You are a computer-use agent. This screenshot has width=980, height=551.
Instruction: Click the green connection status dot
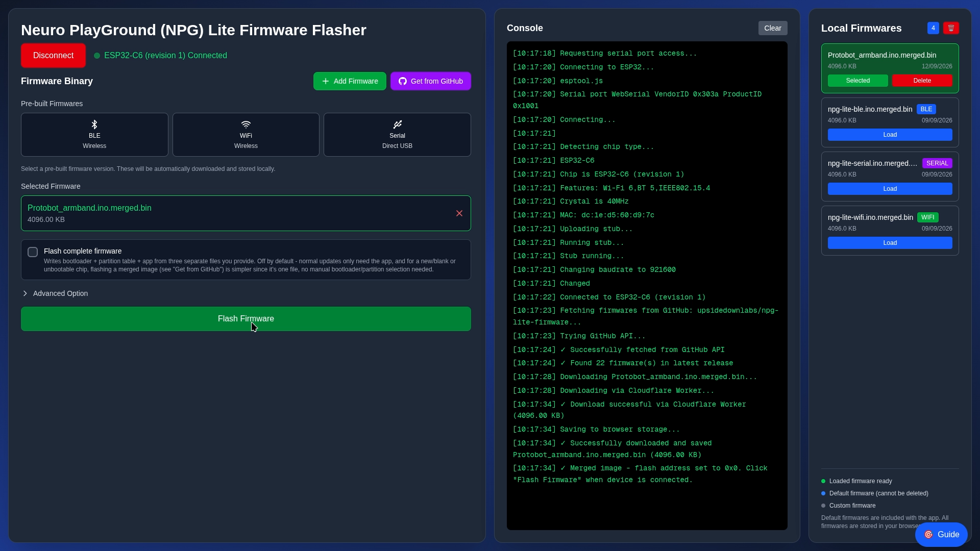[97, 56]
